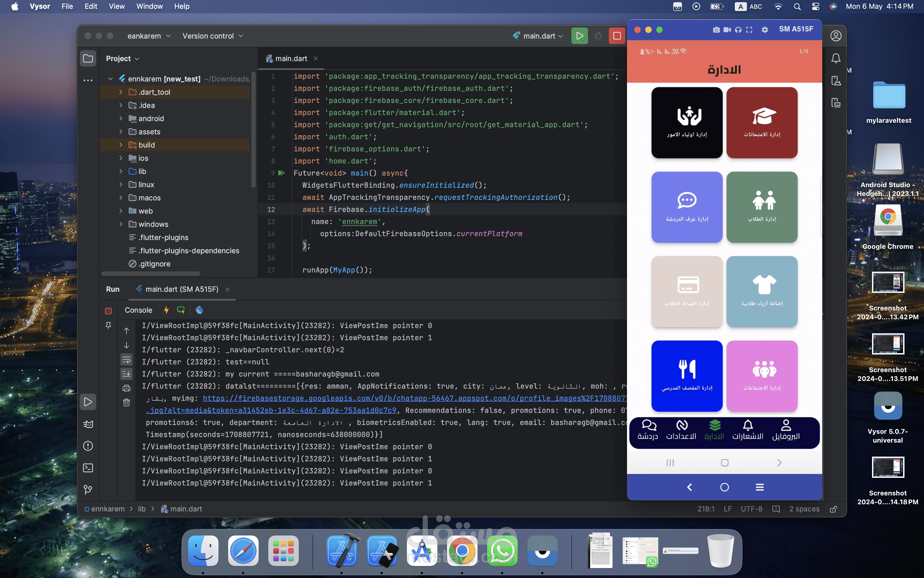Open Vysor settings gear icon

pos(765,30)
